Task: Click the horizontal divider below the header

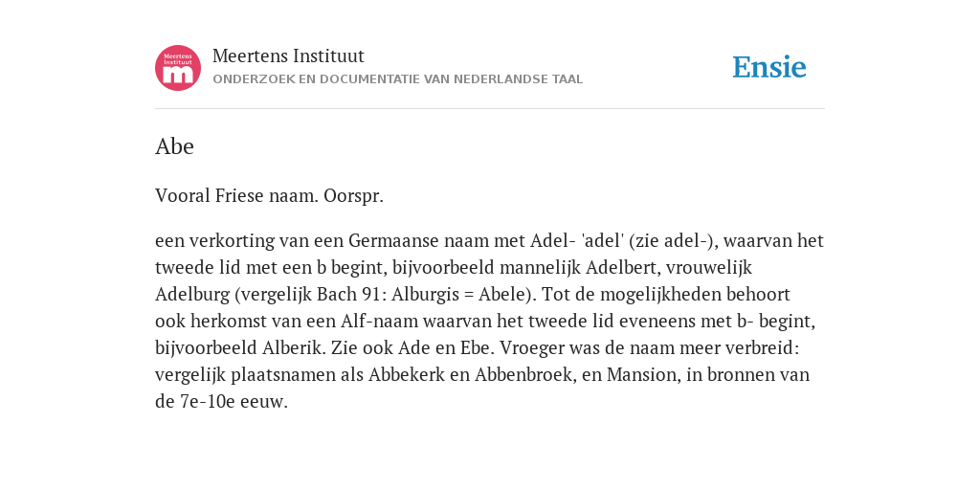Action: 490,109
